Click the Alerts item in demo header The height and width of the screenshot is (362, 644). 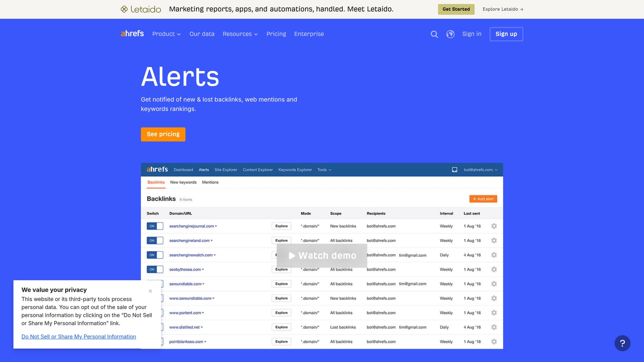click(204, 170)
